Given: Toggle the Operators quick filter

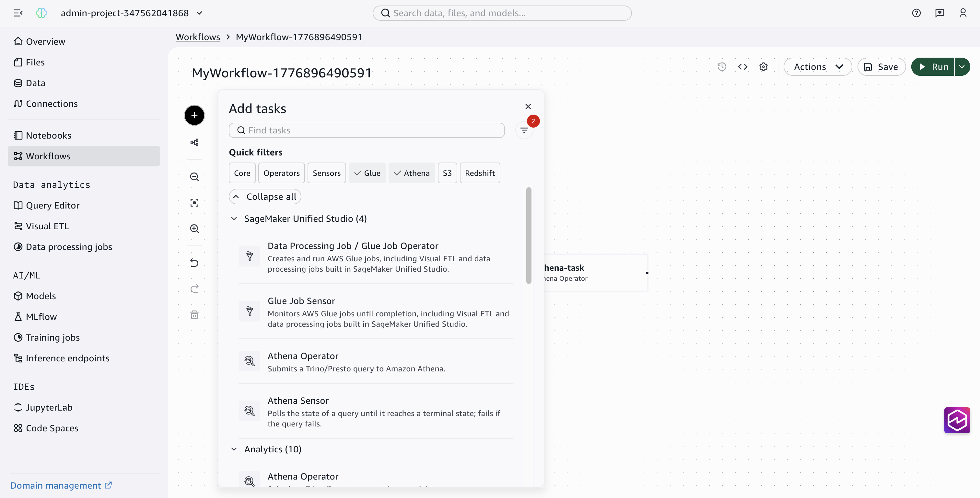Looking at the screenshot, I should point(282,173).
